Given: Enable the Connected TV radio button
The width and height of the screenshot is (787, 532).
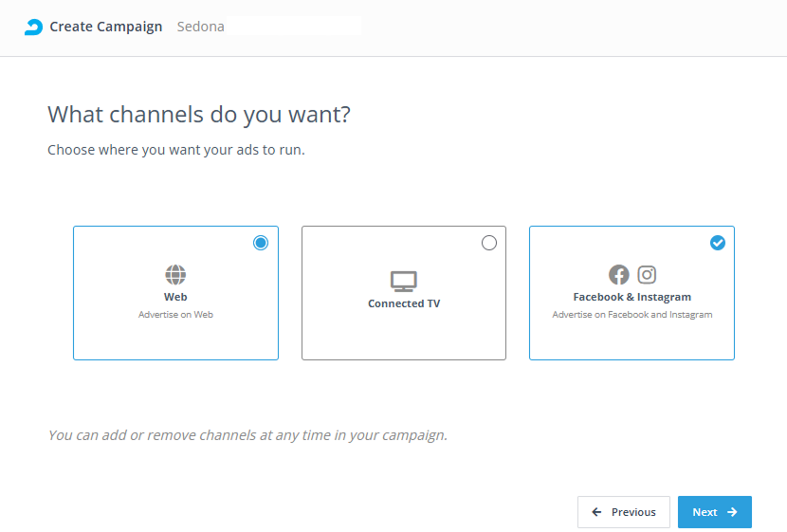Looking at the screenshot, I should 489,243.
